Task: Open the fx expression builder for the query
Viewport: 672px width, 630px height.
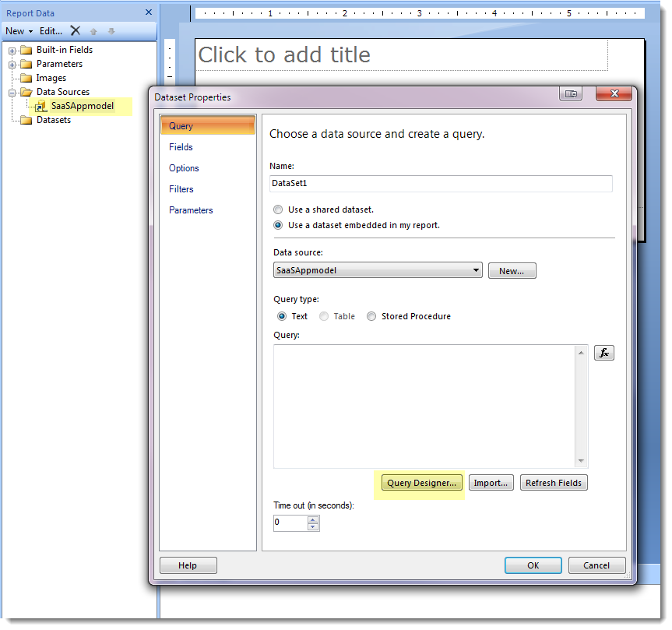Action: click(604, 352)
